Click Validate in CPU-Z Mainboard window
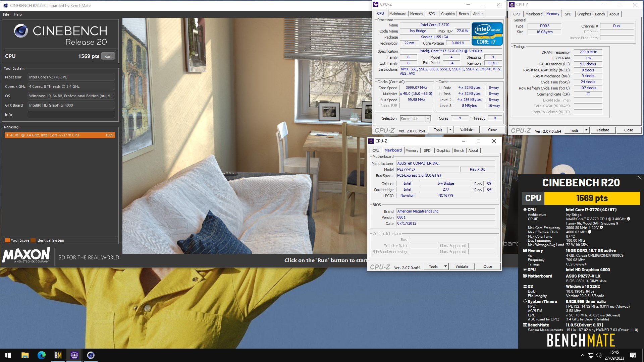Screen dimensions: 644x362 462,267
